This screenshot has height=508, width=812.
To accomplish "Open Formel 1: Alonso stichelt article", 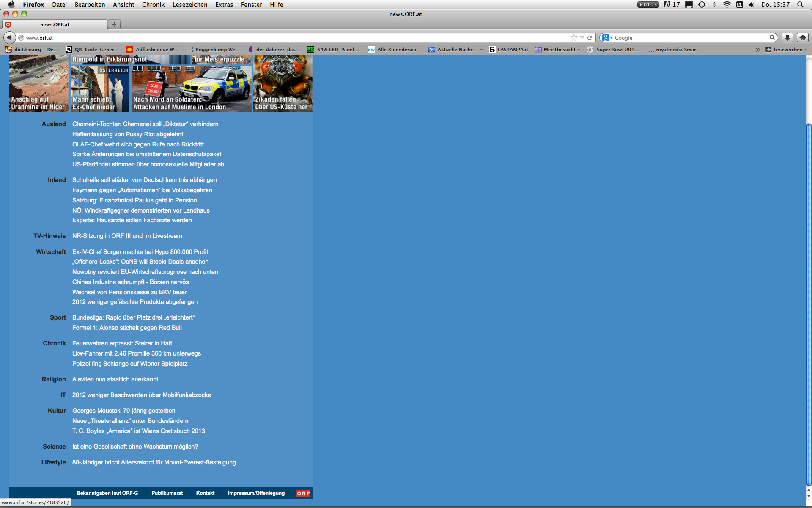I will [127, 328].
